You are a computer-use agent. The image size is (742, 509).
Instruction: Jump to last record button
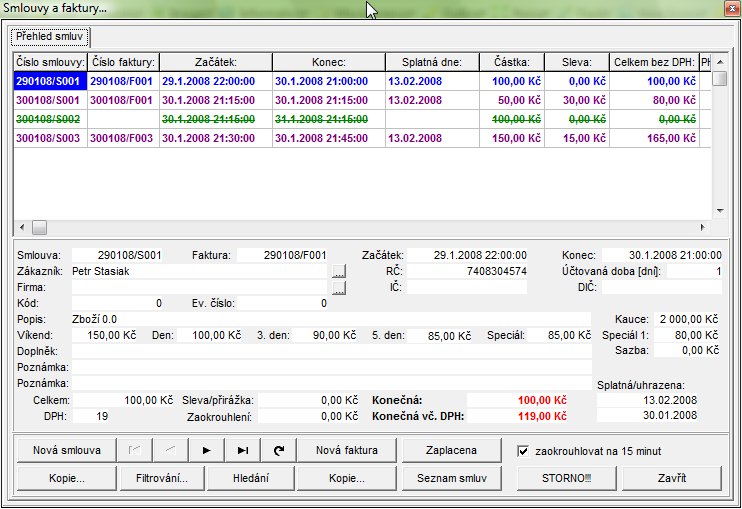point(243,450)
